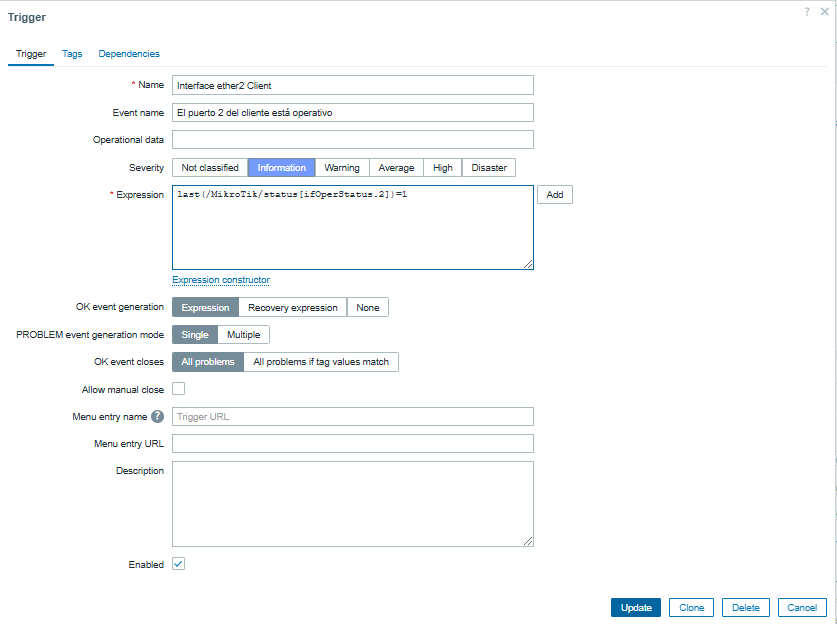This screenshot has width=837, height=624.
Task: Grab the Description text area resize handle
Action: click(x=528, y=541)
